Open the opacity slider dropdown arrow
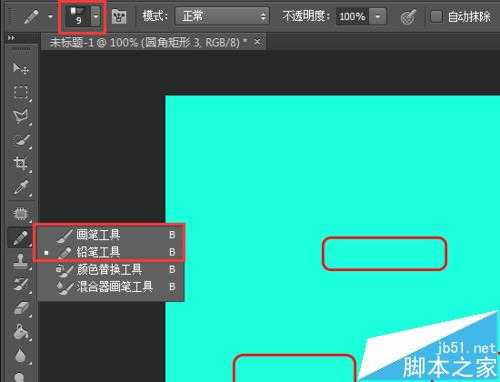 click(378, 16)
